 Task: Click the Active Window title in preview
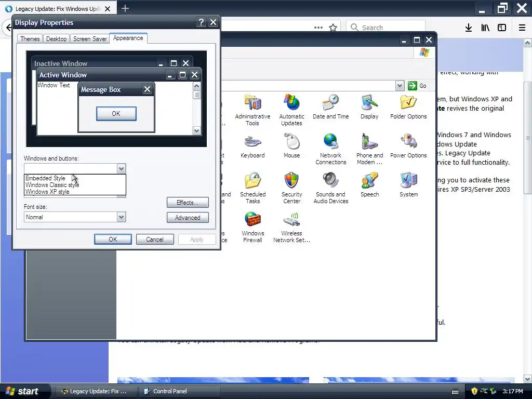point(63,75)
